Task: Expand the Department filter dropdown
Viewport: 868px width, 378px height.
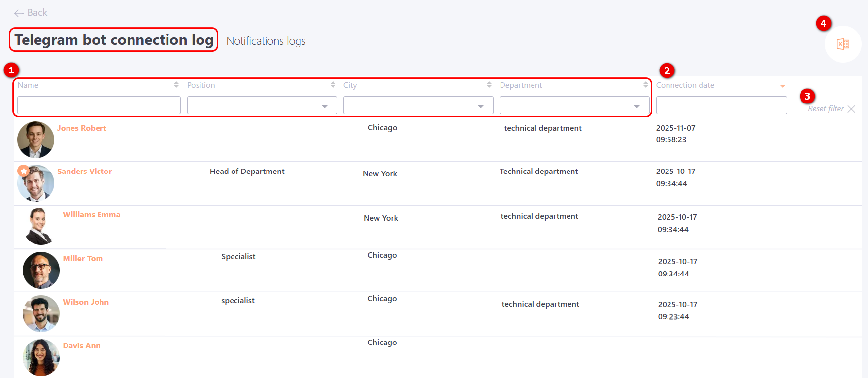Action: pyautogui.click(x=636, y=106)
